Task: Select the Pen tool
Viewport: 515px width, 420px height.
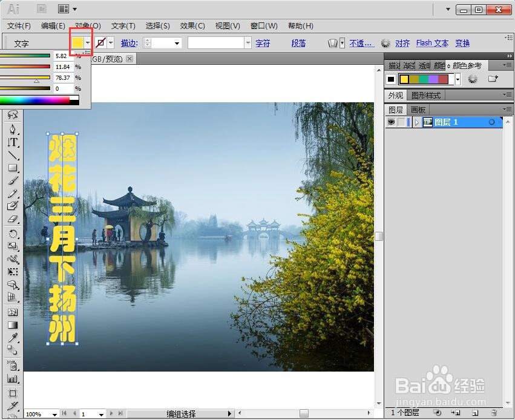Action: (x=13, y=129)
